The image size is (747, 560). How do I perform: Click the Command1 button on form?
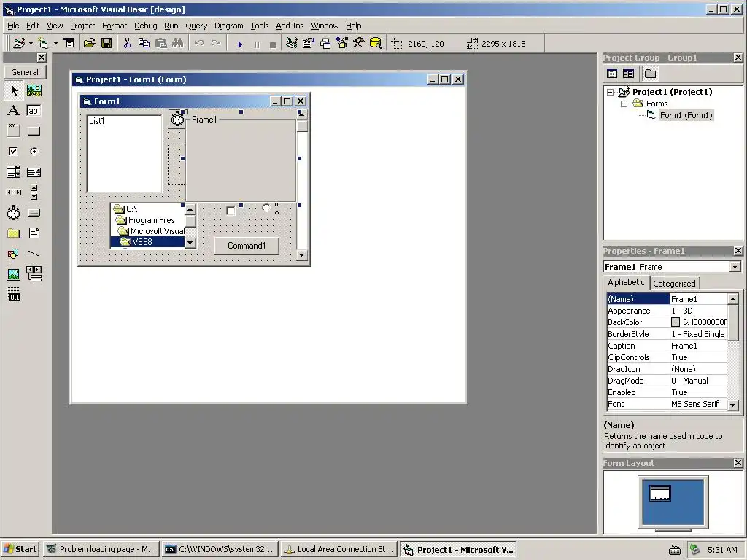coord(247,246)
